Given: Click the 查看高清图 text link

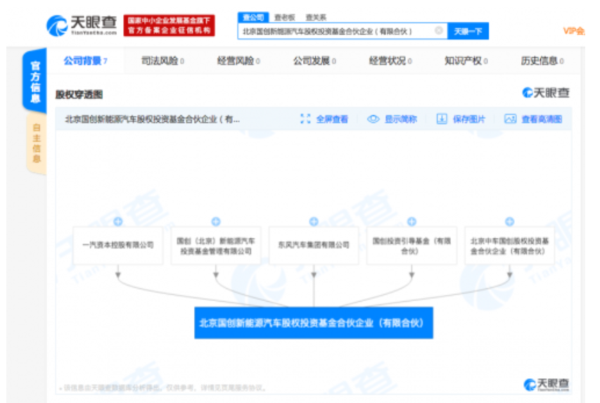Looking at the screenshot, I should pyautogui.click(x=542, y=119).
